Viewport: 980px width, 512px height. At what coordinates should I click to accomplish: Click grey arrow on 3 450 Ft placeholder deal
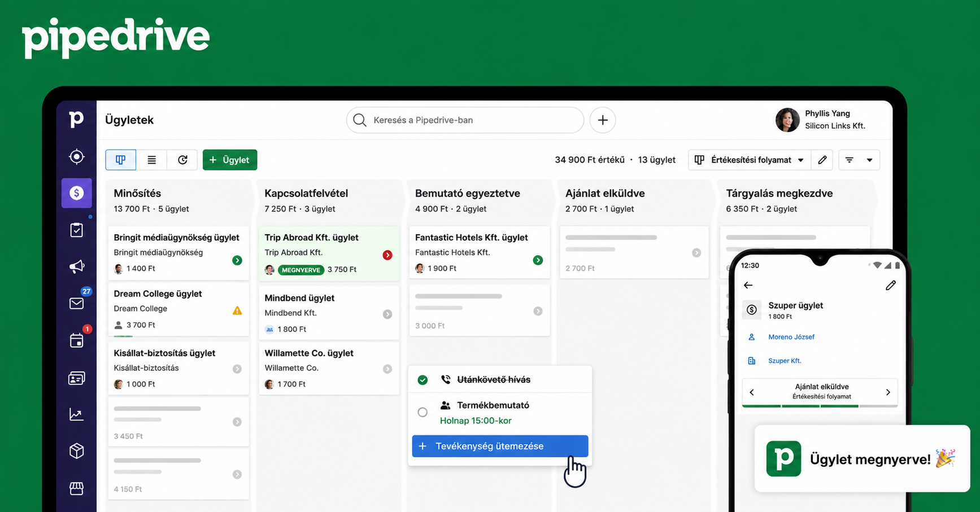[237, 422]
